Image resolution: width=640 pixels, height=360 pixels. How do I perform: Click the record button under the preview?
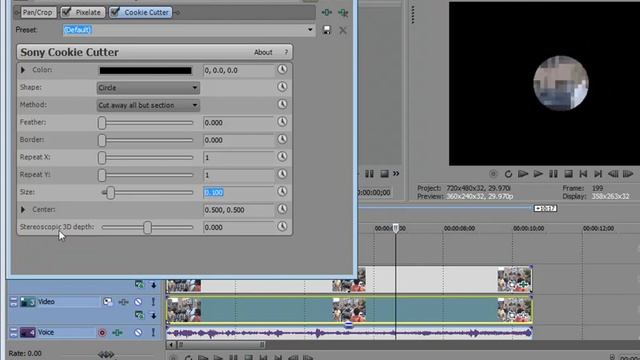tap(493, 174)
